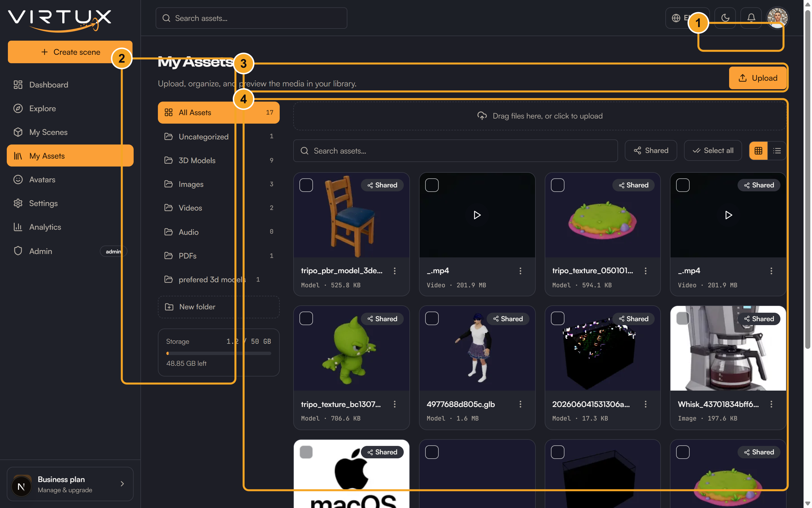Click Select all button
The width and height of the screenshot is (812, 508).
click(x=713, y=151)
